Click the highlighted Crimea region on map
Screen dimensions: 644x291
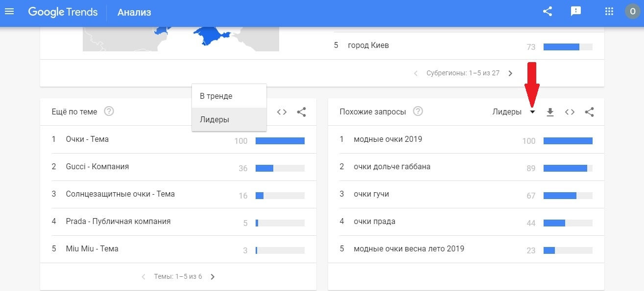pos(210,36)
